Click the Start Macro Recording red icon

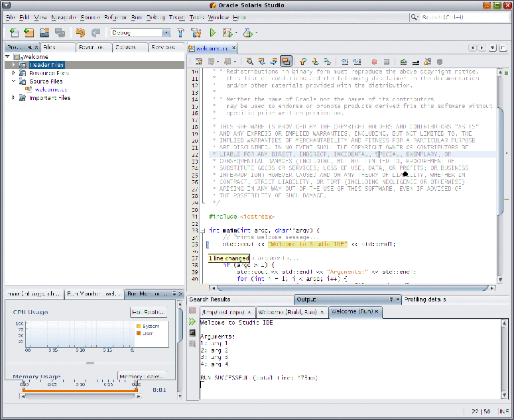[x=374, y=62]
